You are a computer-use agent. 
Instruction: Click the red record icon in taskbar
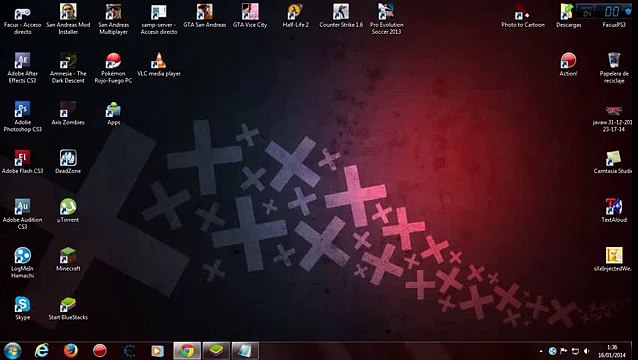pos(100,351)
